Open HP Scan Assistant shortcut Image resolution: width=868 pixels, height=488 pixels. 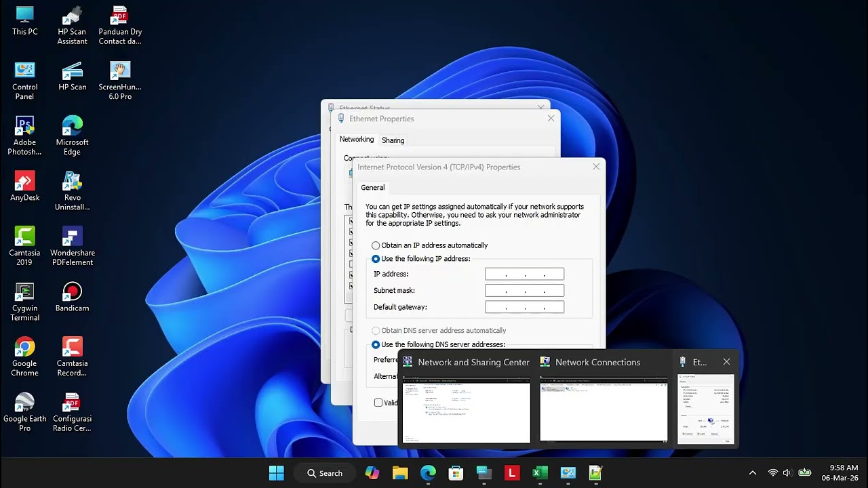click(x=72, y=25)
